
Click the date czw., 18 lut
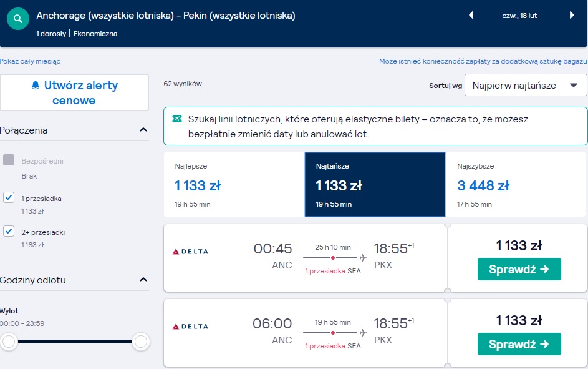(519, 16)
